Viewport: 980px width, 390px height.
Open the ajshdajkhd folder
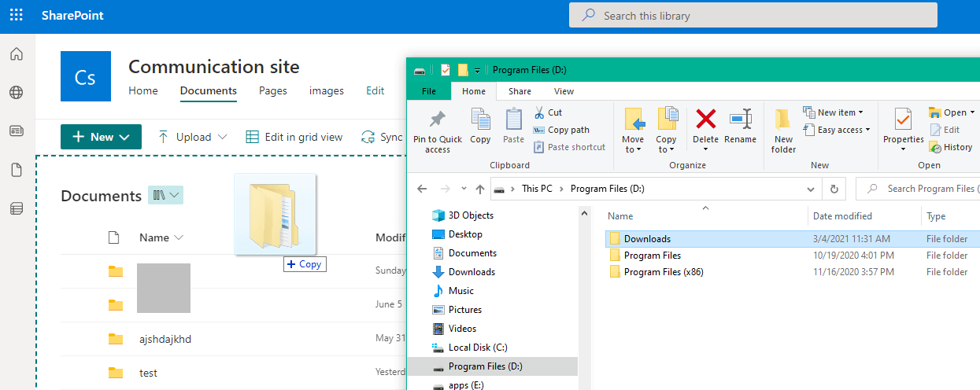165,339
